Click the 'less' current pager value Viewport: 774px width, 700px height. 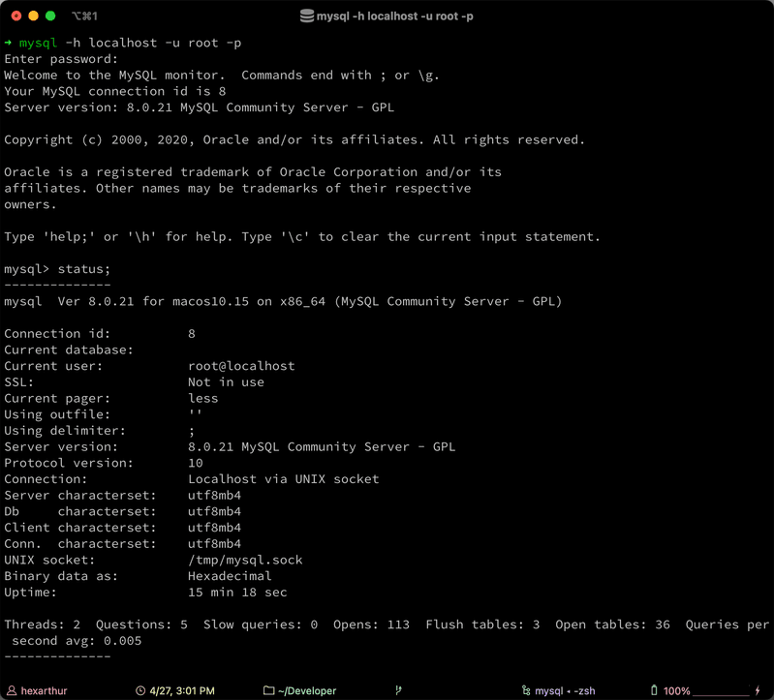(202, 399)
